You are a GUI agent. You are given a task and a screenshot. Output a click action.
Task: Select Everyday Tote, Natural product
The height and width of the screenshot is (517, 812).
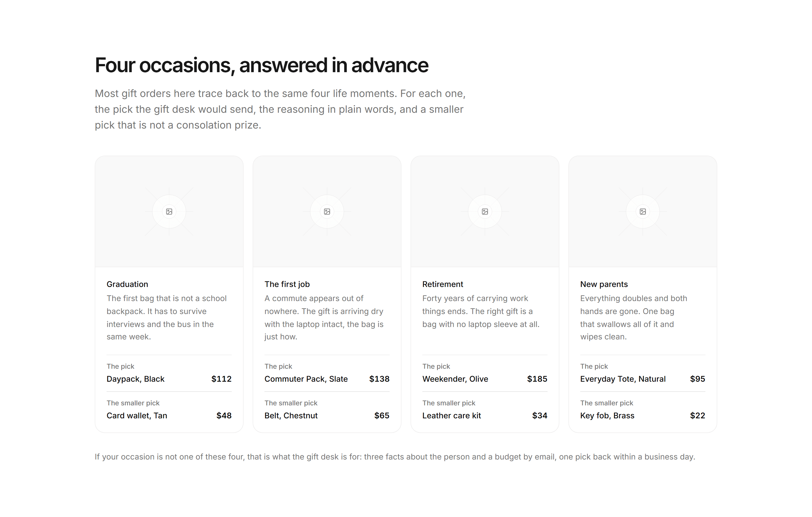(623, 379)
